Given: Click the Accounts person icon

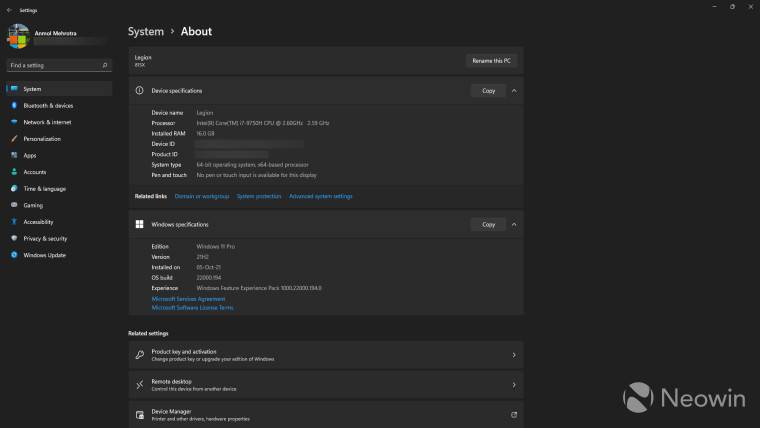Looking at the screenshot, I should [14, 172].
